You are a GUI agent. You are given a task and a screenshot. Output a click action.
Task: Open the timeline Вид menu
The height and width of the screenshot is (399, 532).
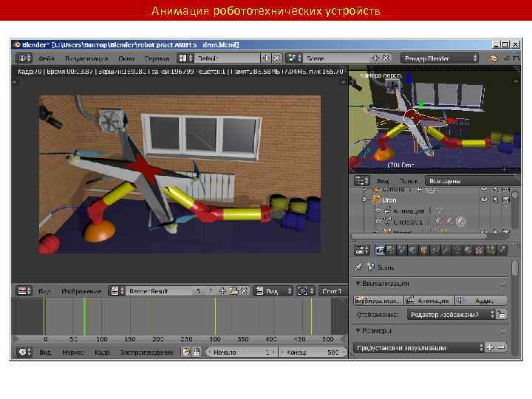(45, 352)
